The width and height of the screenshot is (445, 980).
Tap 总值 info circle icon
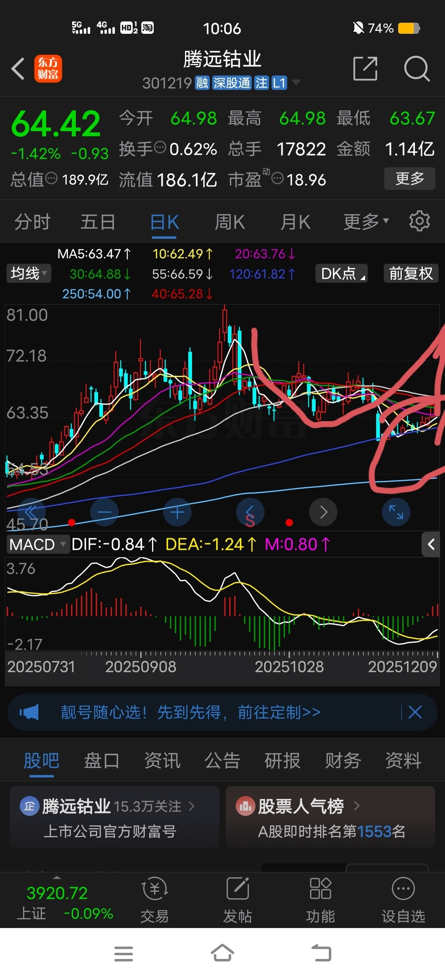52,178
